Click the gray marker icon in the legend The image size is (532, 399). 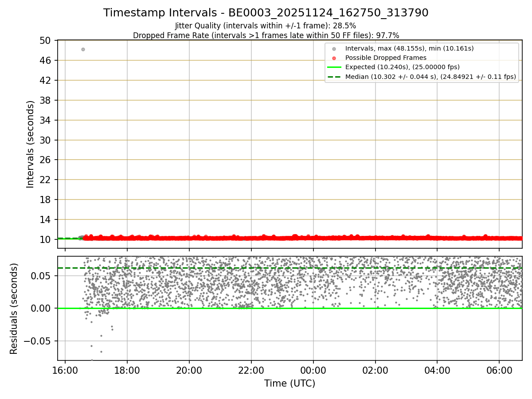click(x=334, y=49)
